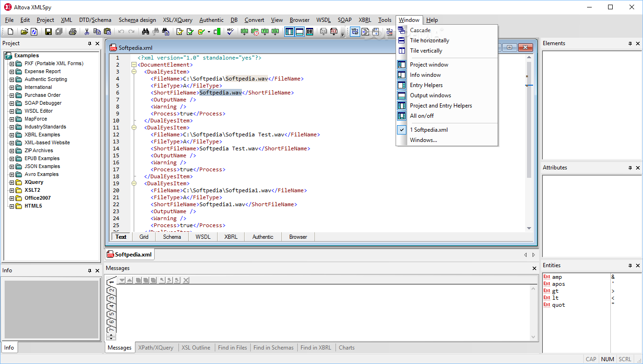Expand the XQuery project folder
Screen dimensions: 643x364
tap(12, 182)
